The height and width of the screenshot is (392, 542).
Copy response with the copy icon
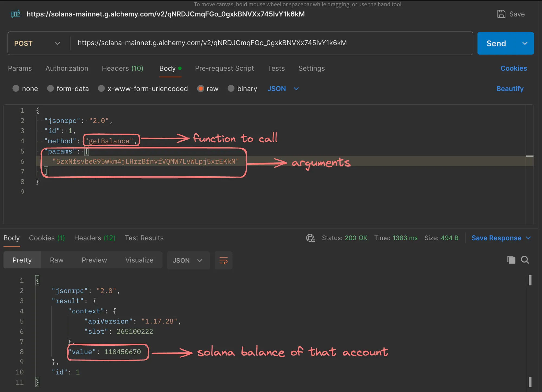[x=511, y=260]
